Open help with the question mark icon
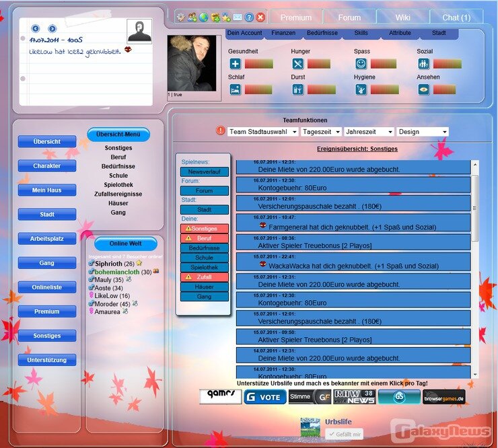The image size is (498, 448). pos(249,17)
